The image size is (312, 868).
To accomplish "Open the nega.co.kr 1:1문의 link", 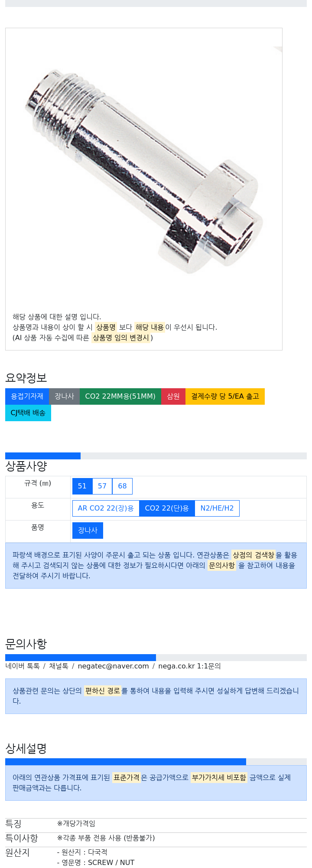I will click(x=189, y=666).
